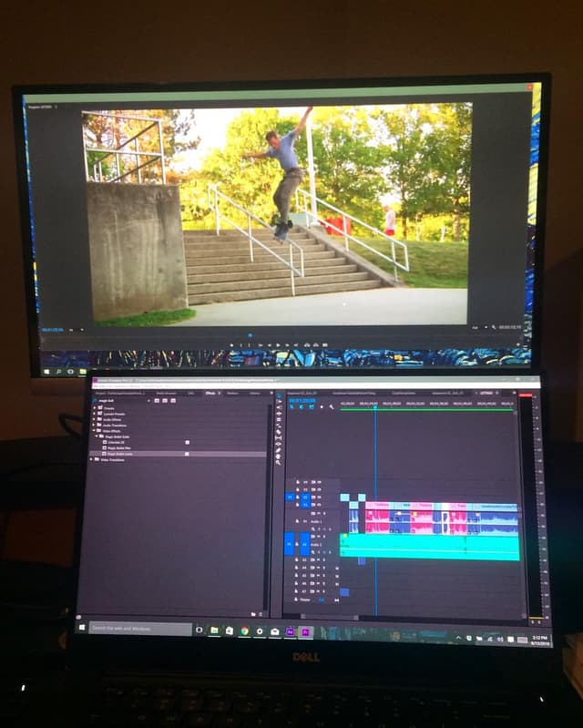Collapse the Video Effects folder
The image size is (583, 728).
94,431
